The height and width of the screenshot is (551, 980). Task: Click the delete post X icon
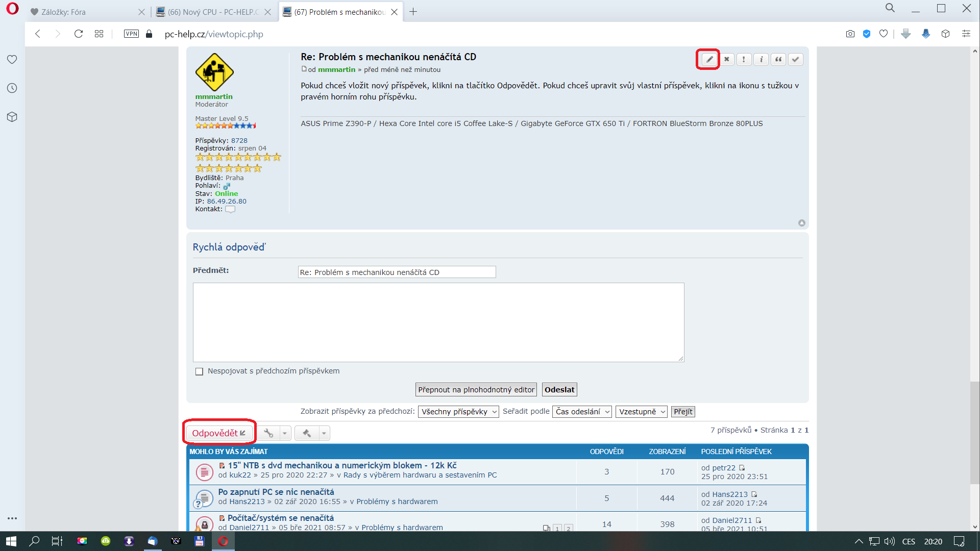(x=727, y=59)
